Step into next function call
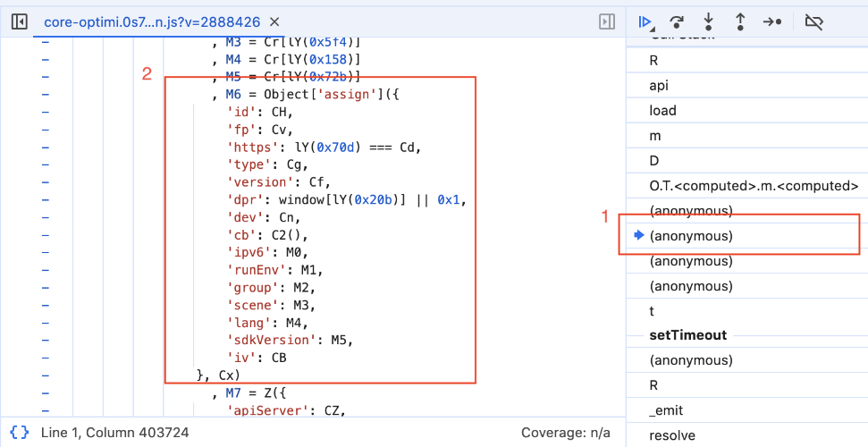868x447 pixels. pos(709,21)
